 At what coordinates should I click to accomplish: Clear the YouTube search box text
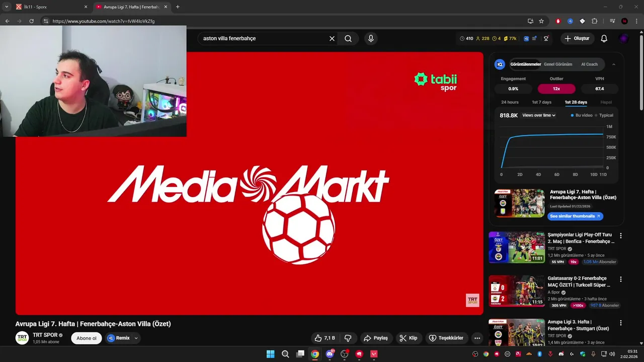pos(332,39)
